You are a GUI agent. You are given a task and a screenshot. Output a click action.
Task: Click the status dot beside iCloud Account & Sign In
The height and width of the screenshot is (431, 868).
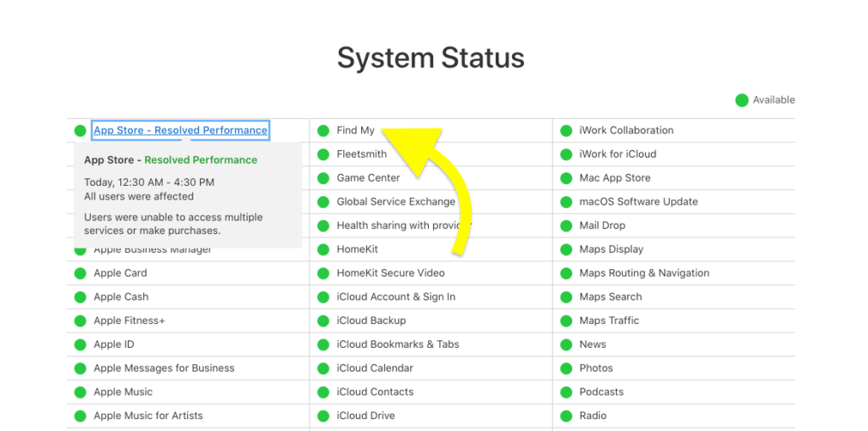coord(323,298)
